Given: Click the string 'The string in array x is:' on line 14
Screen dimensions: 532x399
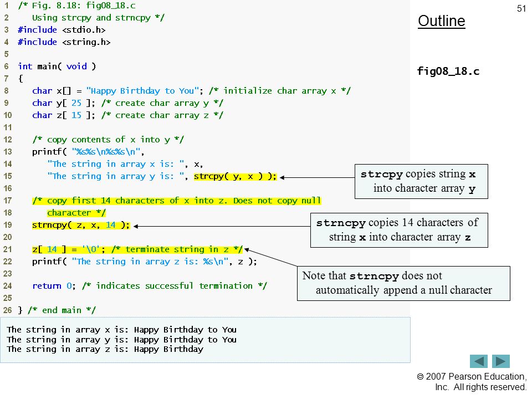Looking at the screenshot, I should [116, 164].
